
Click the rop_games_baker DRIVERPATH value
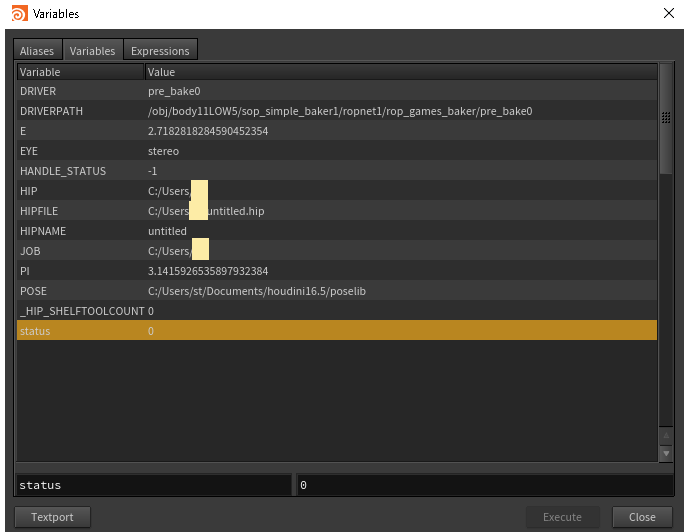pyautogui.click(x=340, y=111)
